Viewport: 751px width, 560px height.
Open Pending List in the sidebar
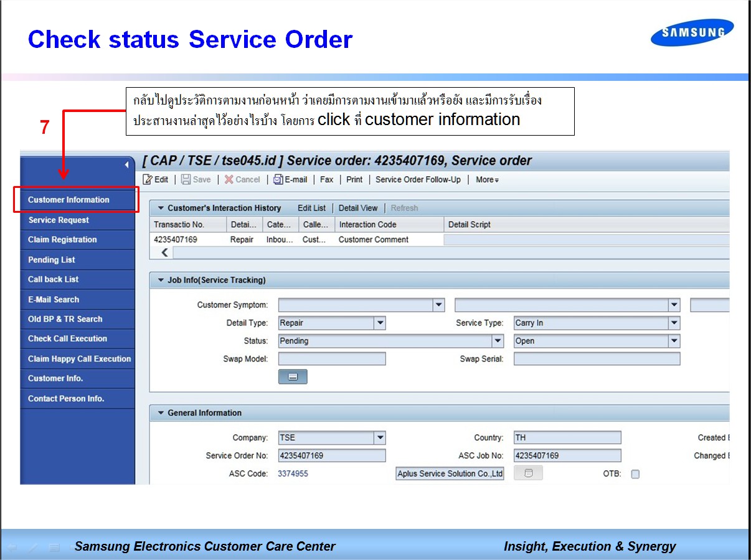click(x=78, y=259)
